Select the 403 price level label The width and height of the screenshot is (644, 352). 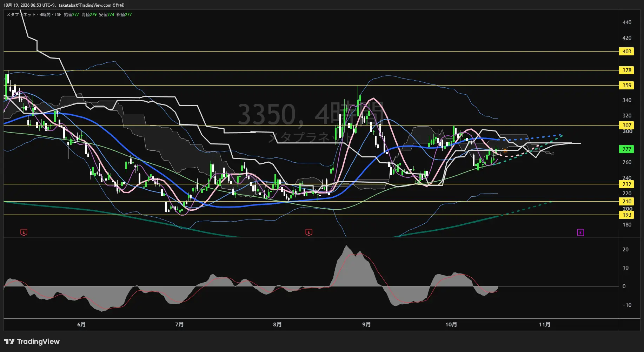coord(627,52)
